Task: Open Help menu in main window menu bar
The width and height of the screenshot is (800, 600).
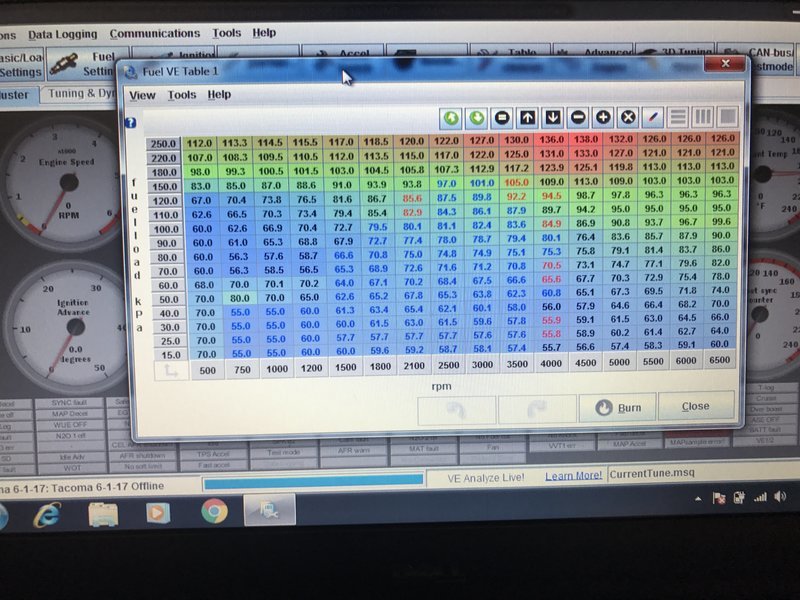Action: (264, 33)
